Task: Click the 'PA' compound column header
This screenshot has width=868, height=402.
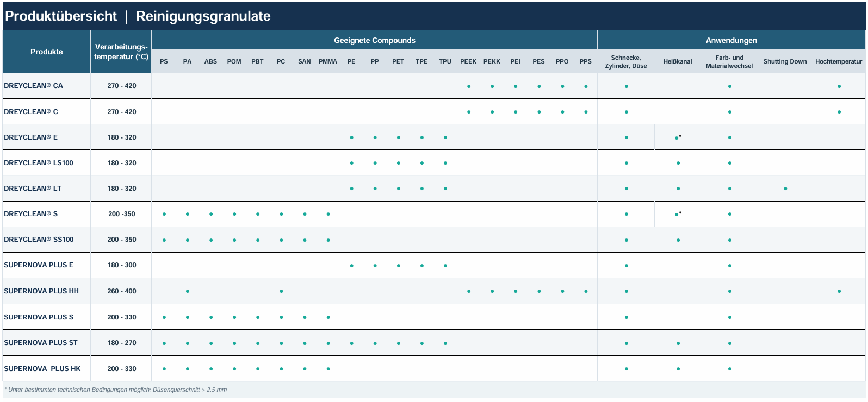Action: 187,61
